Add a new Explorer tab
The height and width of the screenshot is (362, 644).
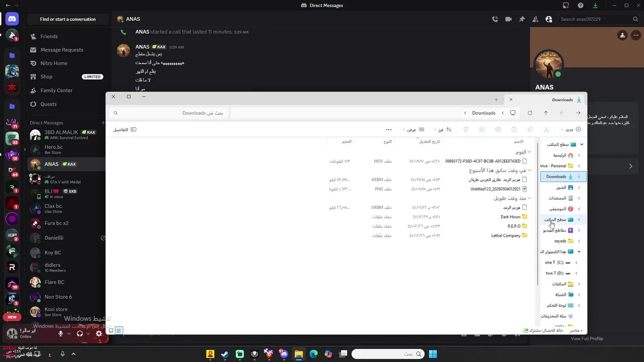pos(496,100)
